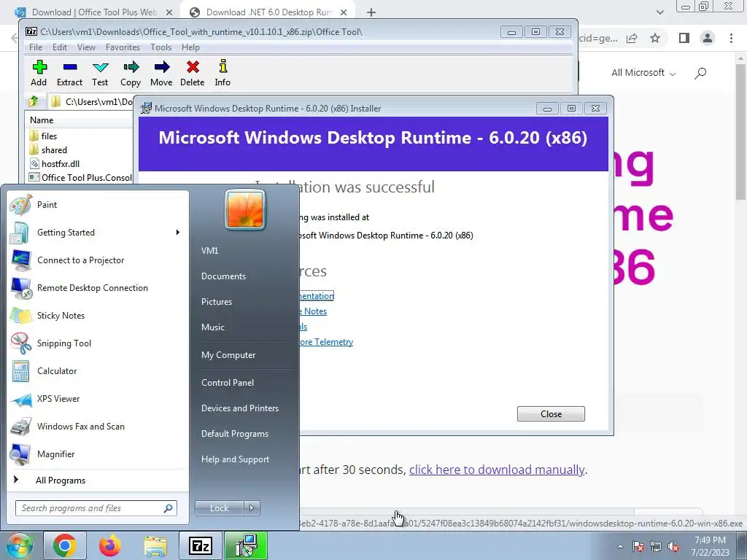This screenshot has height=560, width=747.
Task: Click the volume icon in system tray
Action: tap(673, 546)
